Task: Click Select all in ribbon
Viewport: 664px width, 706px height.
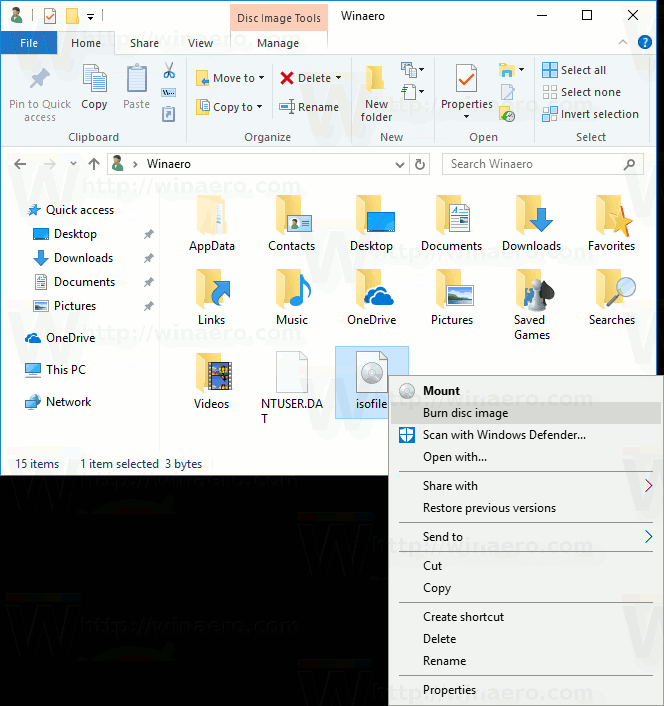Action: [x=574, y=70]
